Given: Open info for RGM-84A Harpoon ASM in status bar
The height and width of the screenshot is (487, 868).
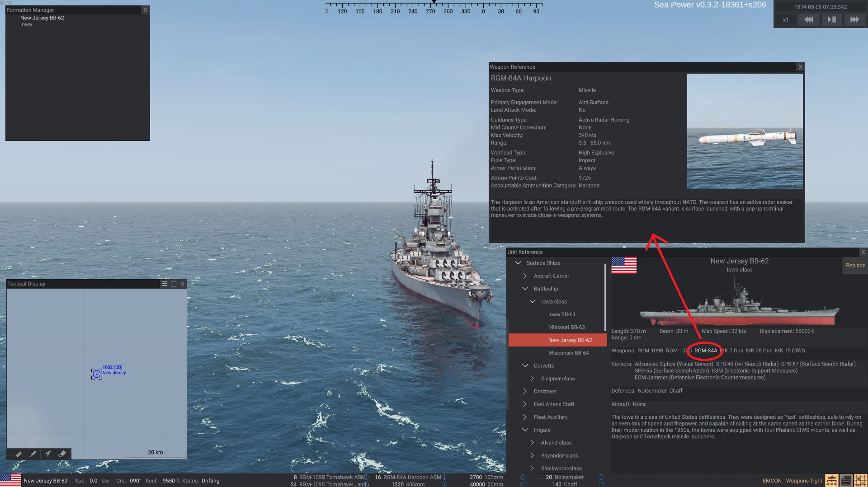Looking at the screenshot, I should point(444,477).
